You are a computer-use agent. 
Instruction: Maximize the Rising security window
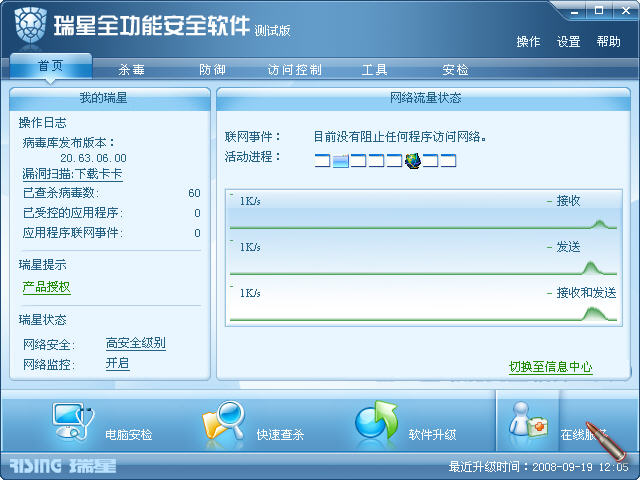pyautogui.click(x=599, y=11)
